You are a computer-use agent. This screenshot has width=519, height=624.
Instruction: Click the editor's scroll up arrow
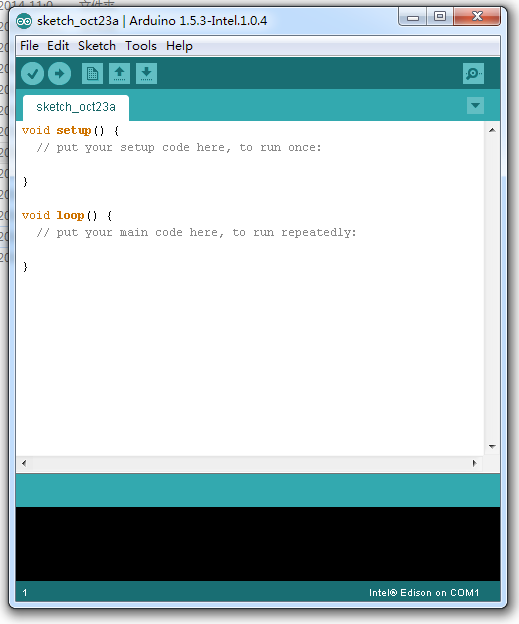click(x=492, y=130)
